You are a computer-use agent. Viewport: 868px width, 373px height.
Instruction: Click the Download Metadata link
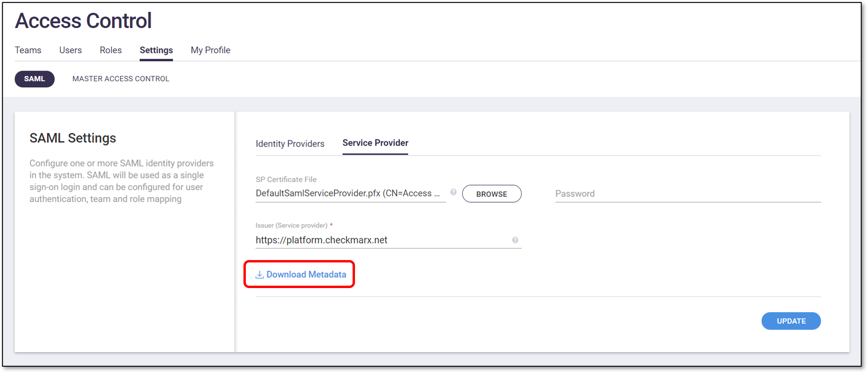click(x=301, y=274)
